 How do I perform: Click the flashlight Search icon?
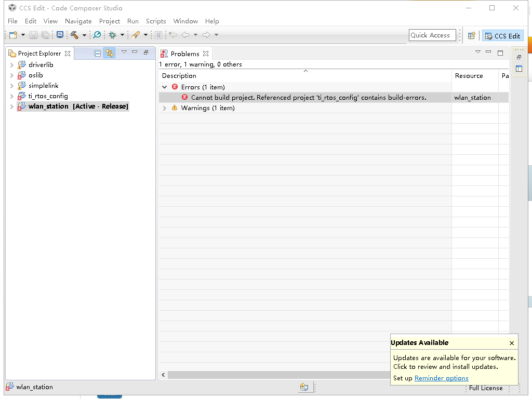(136, 35)
